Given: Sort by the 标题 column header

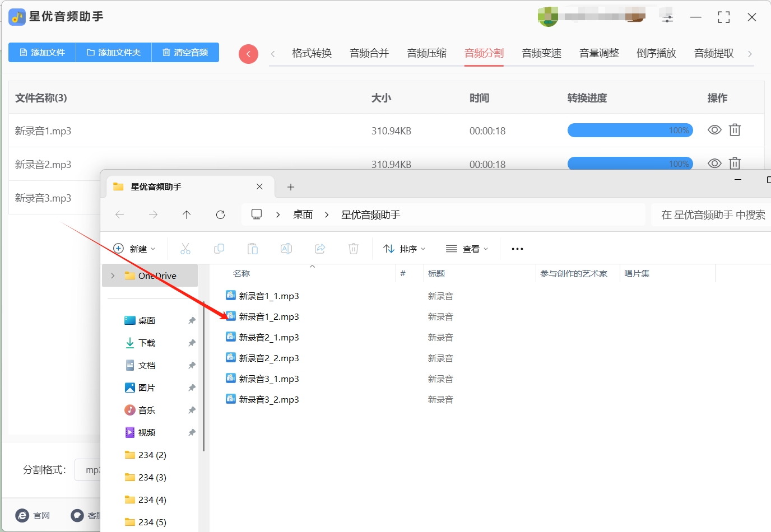Looking at the screenshot, I should (436, 273).
